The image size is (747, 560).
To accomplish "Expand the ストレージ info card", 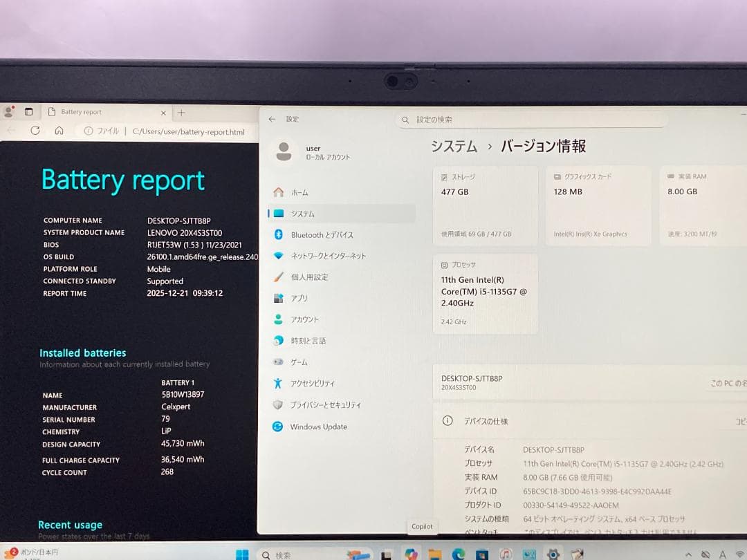I will coord(484,204).
